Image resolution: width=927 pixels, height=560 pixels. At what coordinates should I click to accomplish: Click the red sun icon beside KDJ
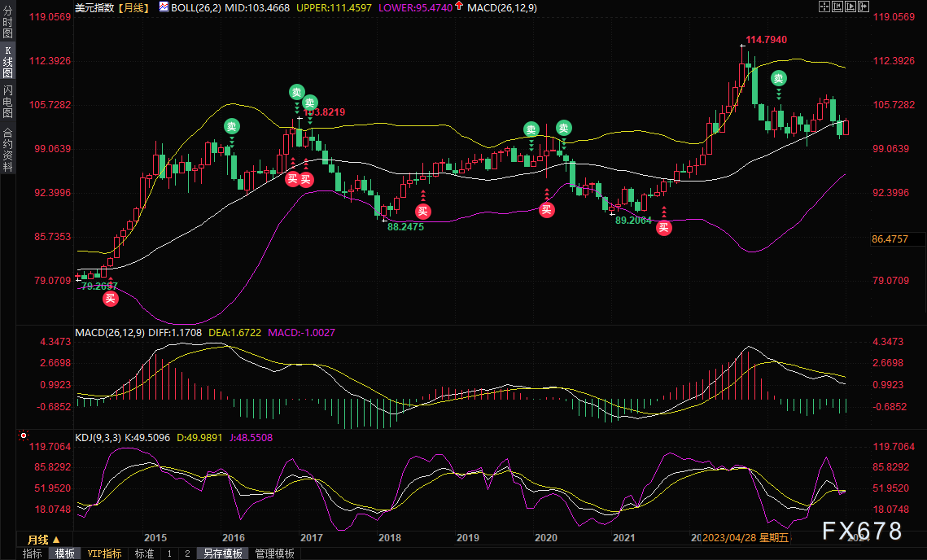pos(23,437)
